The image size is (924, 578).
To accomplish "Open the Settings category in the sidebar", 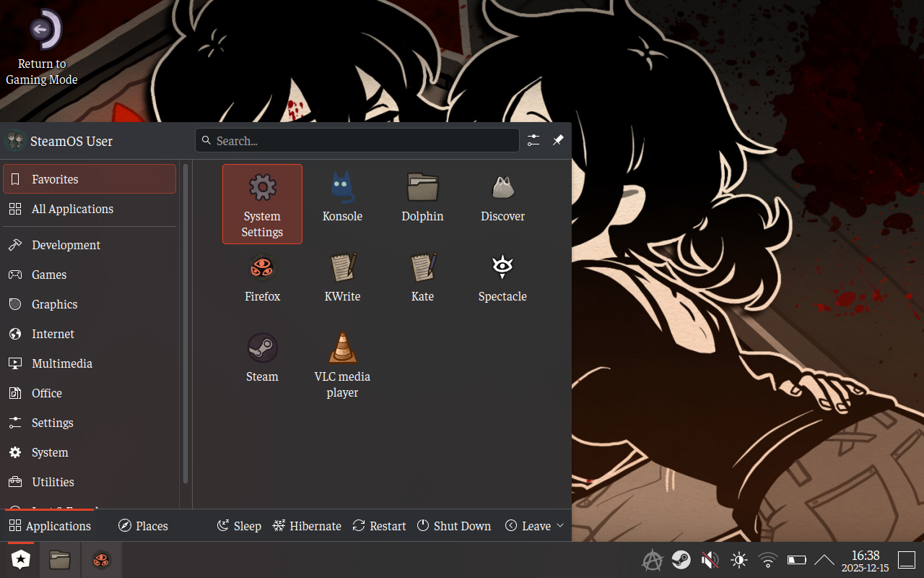I will tap(90, 423).
